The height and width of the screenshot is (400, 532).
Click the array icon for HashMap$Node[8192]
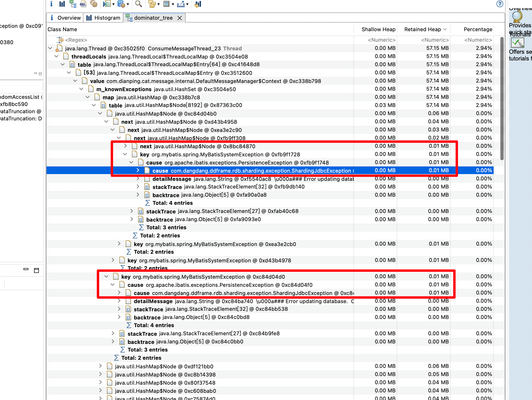(103, 105)
